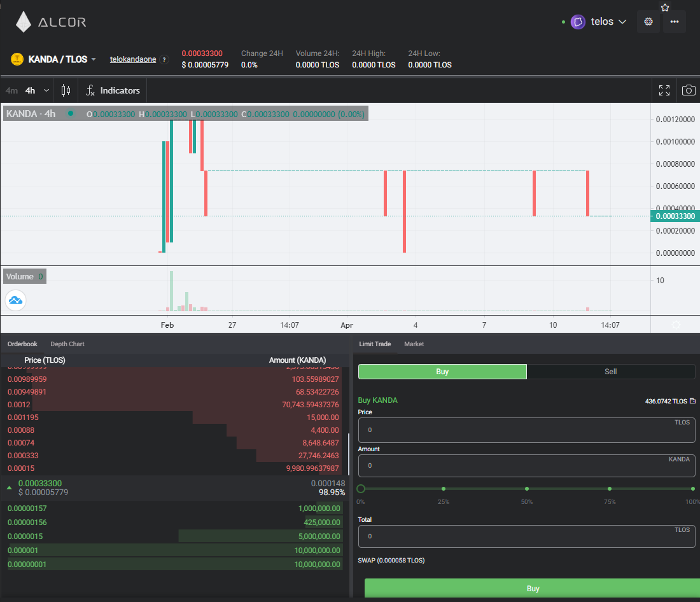The width and height of the screenshot is (700, 602).
Task: Set amount slider to 50%
Action: tap(527, 489)
